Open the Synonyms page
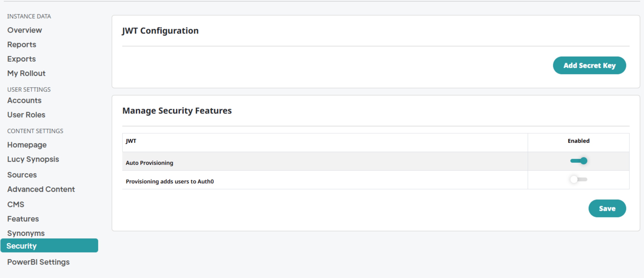Image resolution: width=644 pixels, height=278 pixels. coord(26,233)
